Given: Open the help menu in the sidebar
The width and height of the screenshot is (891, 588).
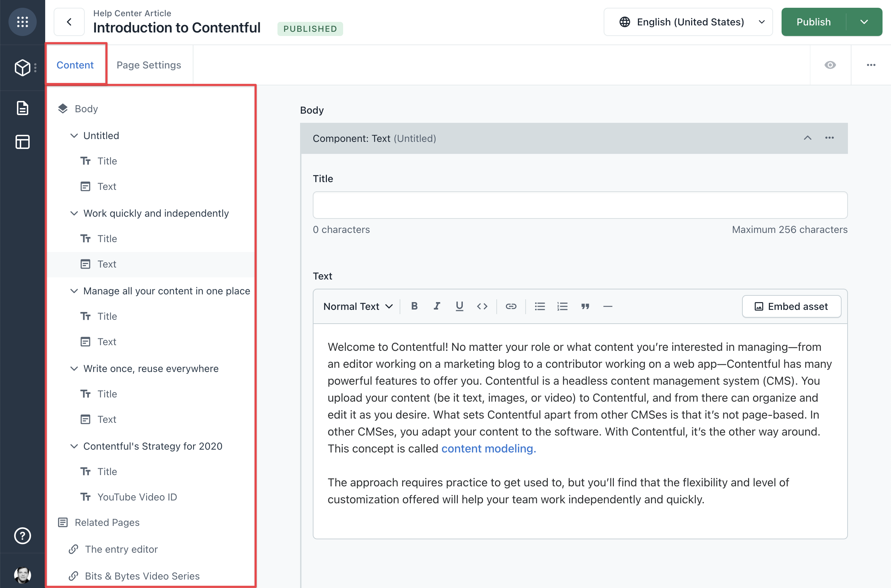Looking at the screenshot, I should click(22, 536).
